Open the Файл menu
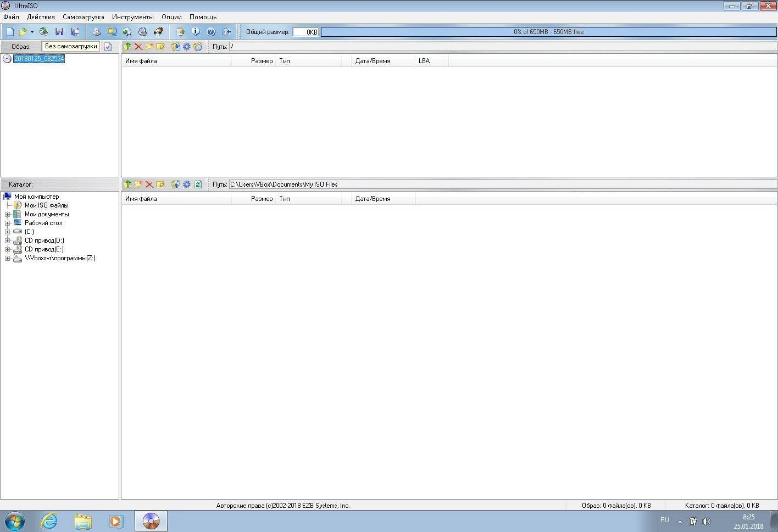778x532 pixels. point(11,17)
